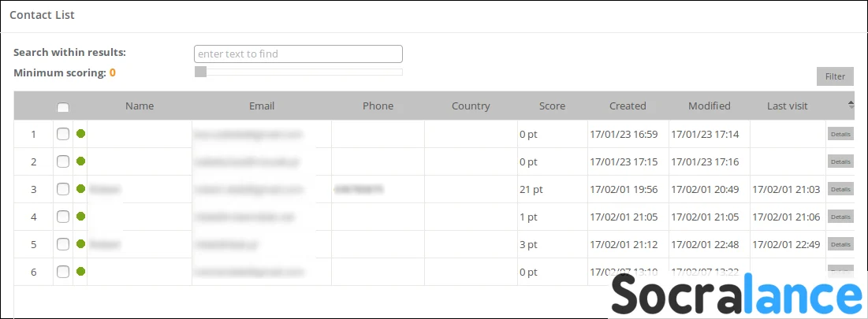Check the checkbox for contact row 3
Image resolution: width=868 pixels, height=319 pixels.
click(63, 189)
